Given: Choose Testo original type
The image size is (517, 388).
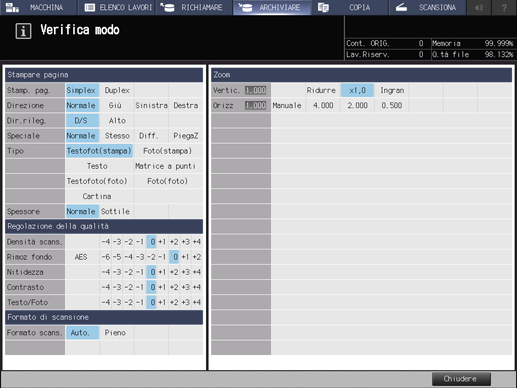Looking at the screenshot, I should 99,166.
